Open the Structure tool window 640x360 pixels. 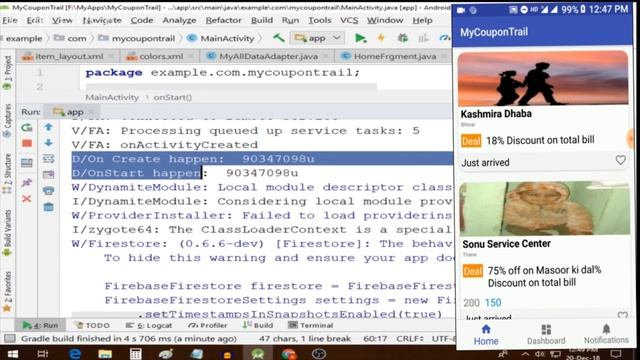(x=7, y=173)
